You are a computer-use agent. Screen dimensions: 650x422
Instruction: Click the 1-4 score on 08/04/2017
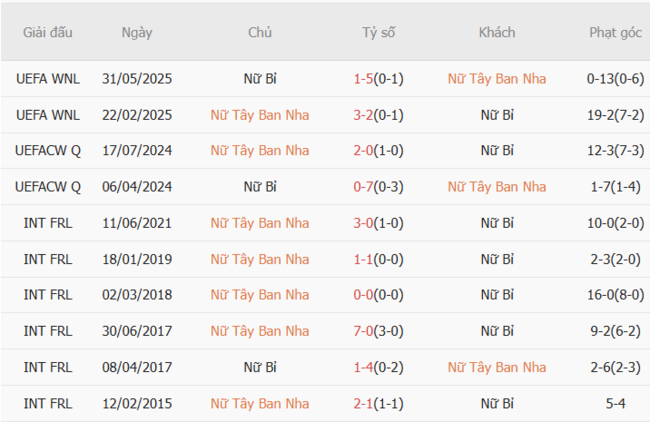(x=365, y=367)
